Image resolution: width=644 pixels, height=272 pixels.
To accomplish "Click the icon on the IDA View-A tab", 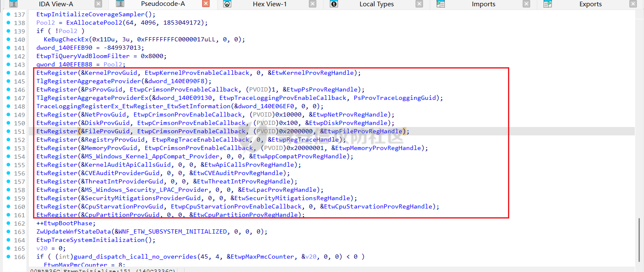I will 13,4.
